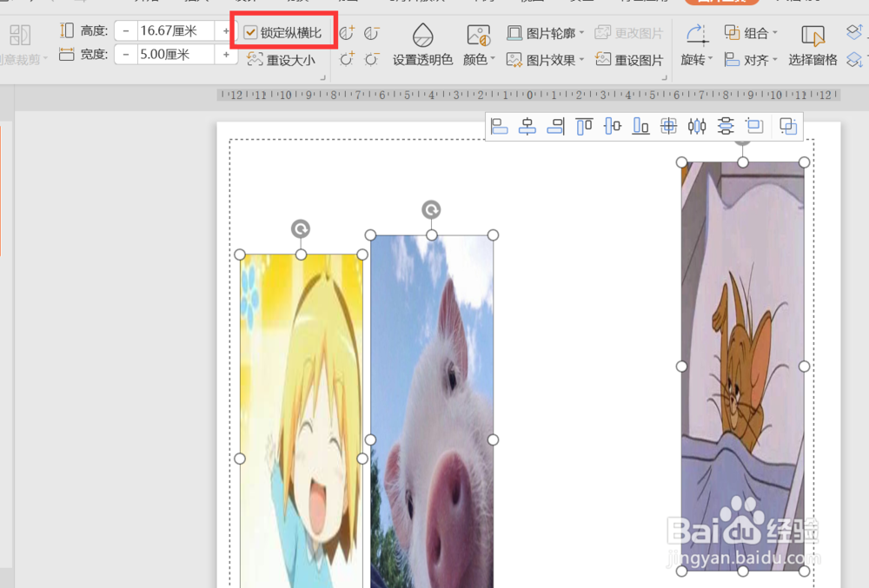Increase height with the plus button
The height and width of the screenshot is (588, 869).
(226, 31)
